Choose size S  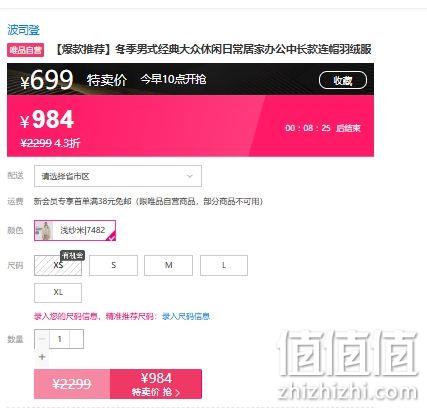coord(113,266)
